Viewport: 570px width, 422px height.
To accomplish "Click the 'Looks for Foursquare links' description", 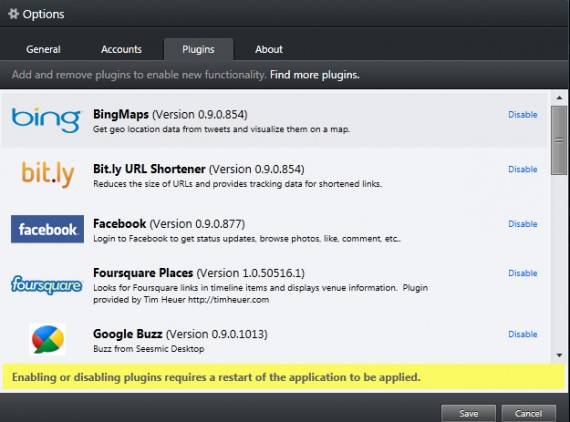I will point(260,294).
